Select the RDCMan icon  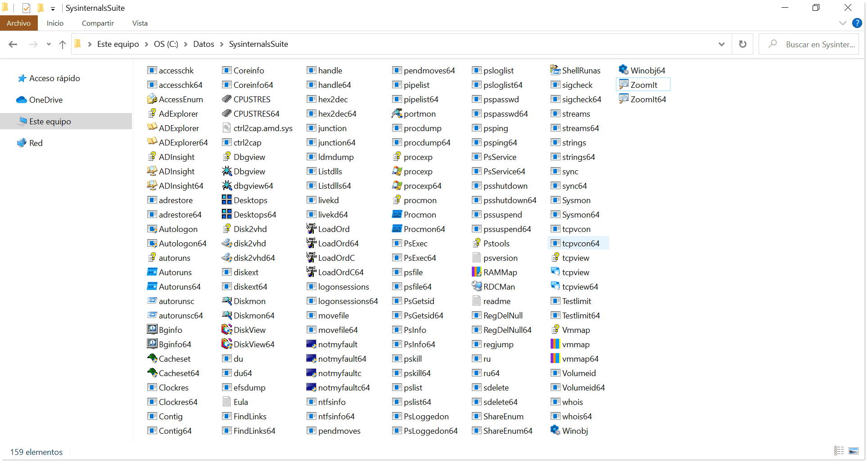point(477,286)
